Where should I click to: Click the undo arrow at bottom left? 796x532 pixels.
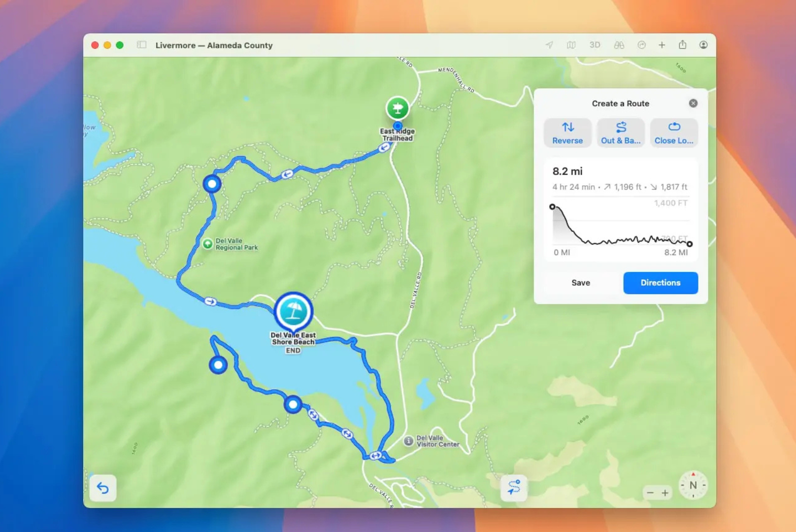[103, 488]
